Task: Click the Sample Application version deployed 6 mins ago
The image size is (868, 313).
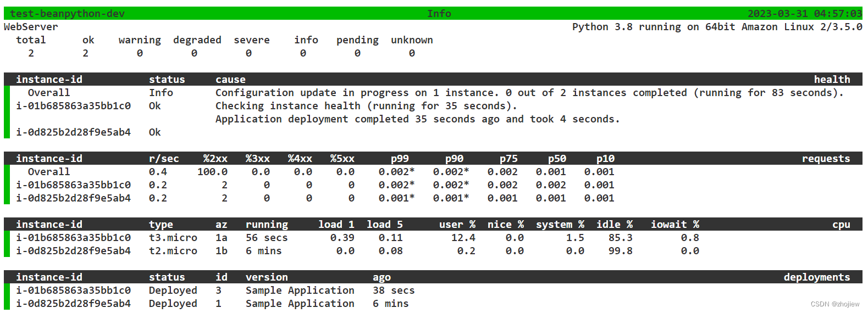Action: (x=300, y=304)
